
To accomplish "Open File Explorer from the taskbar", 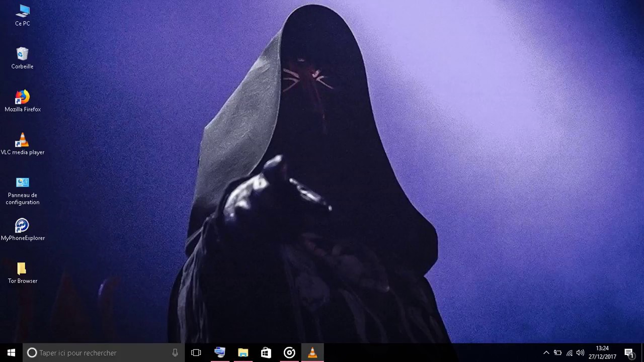I will click(x=243, y=352).
